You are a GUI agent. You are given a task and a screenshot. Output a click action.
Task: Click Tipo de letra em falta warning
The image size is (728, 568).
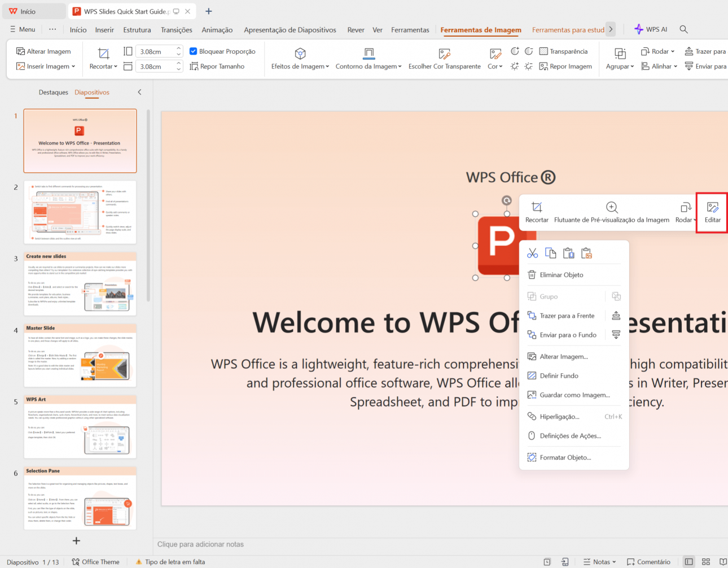[170, 562]
